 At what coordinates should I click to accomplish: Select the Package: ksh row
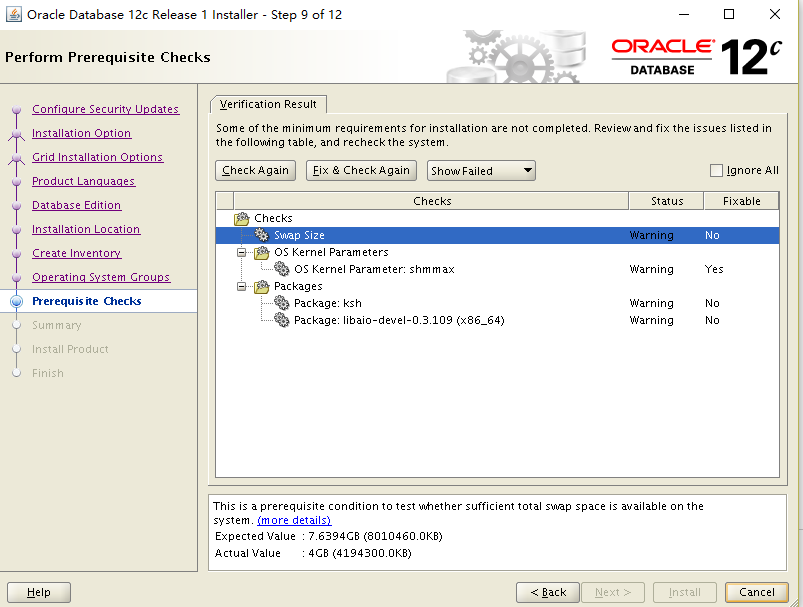497,303
